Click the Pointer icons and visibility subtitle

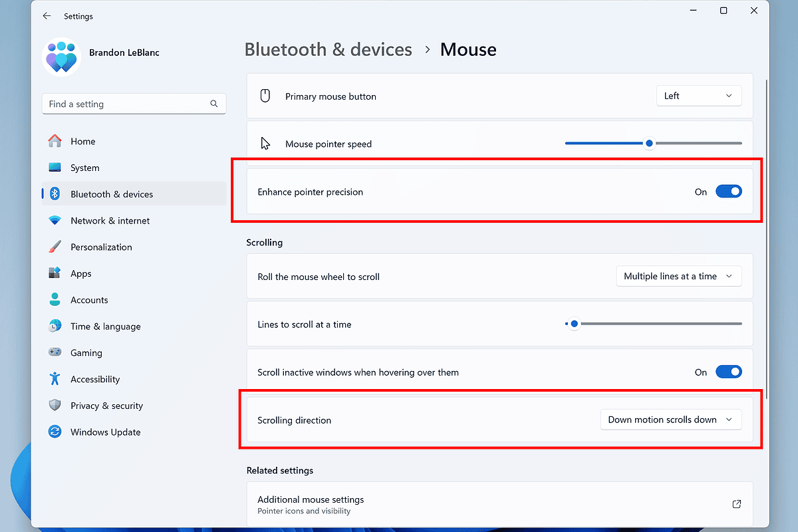point(304,511)
